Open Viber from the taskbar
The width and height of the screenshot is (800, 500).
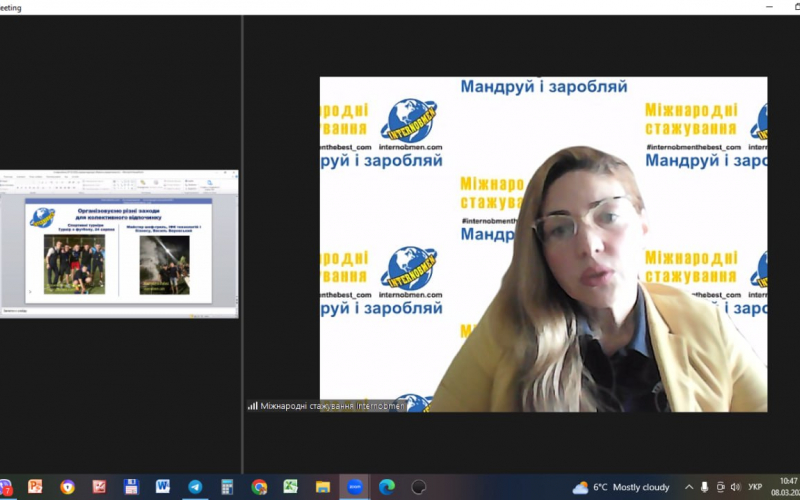5,487
